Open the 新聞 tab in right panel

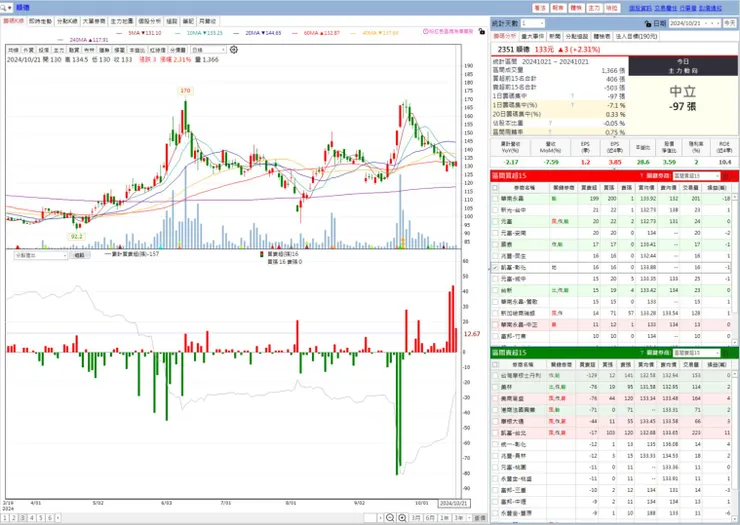555,36
